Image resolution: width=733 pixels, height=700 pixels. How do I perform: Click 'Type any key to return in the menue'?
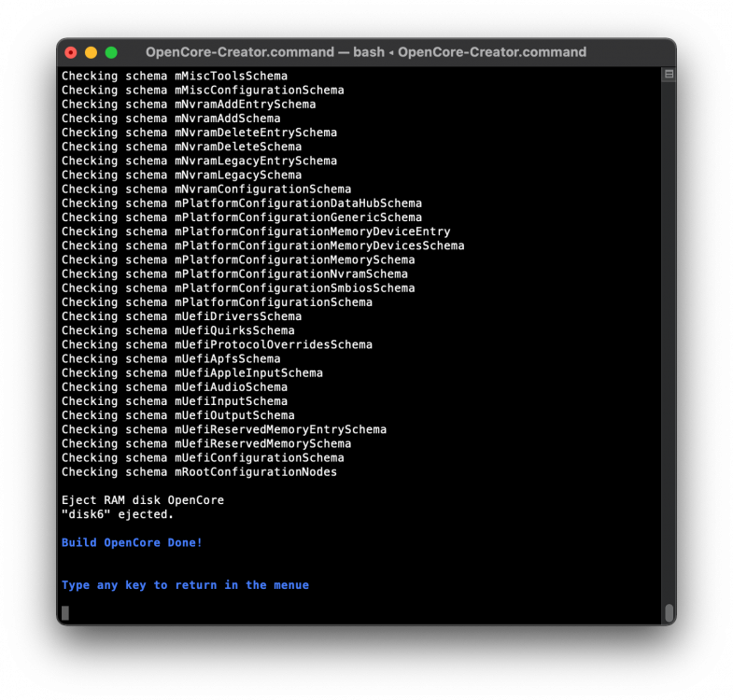click(185, 584)
